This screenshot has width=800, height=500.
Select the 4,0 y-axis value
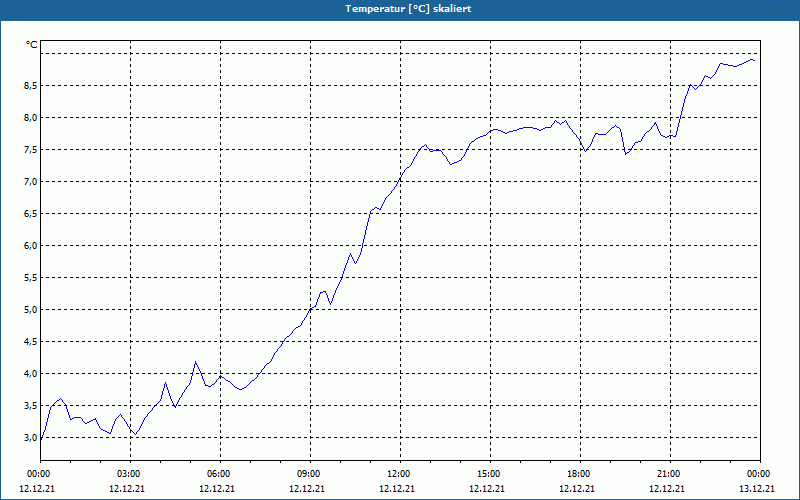(x=30, y=374)
